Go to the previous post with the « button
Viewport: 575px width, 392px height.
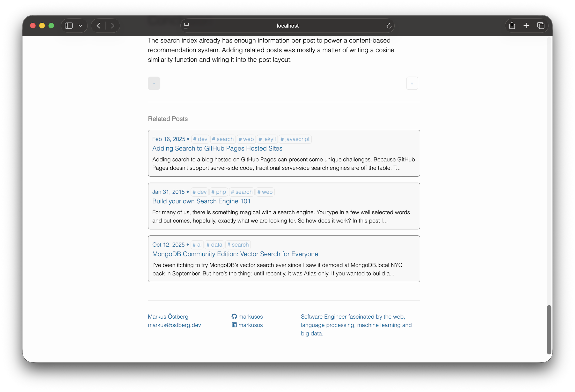(154, 83)
